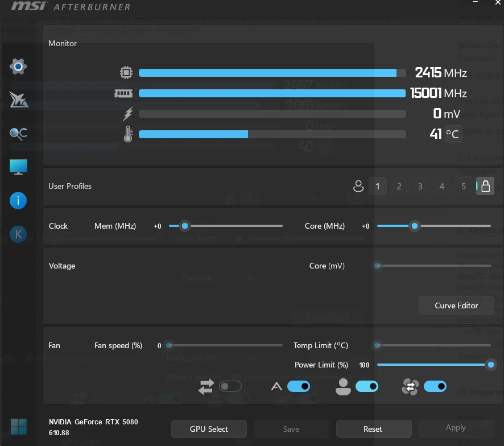Select user profile 3

point(420,186)
